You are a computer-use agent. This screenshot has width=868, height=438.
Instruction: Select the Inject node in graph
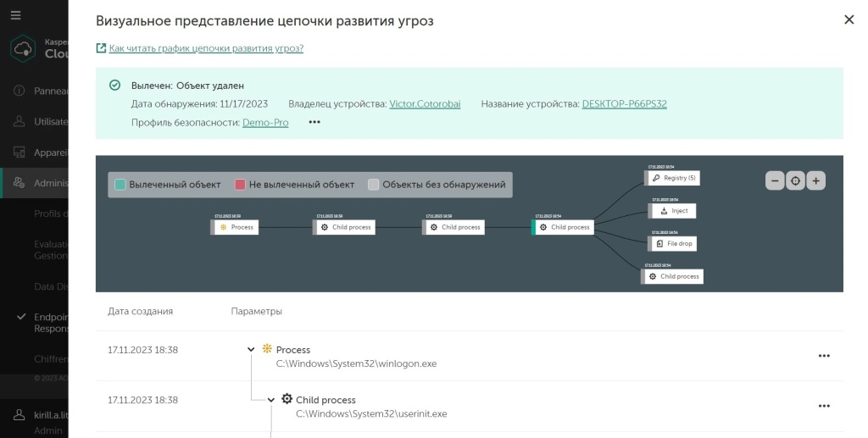point(672,211)
